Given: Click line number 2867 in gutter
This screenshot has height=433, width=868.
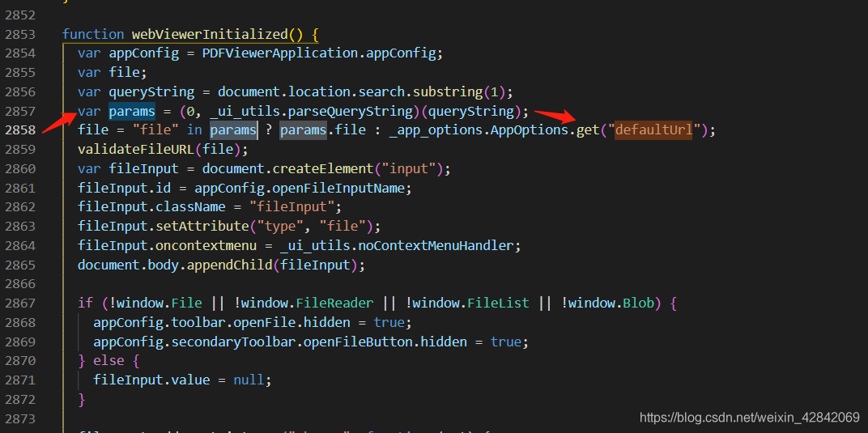Looking at the screenshot, I should (20, 304).
